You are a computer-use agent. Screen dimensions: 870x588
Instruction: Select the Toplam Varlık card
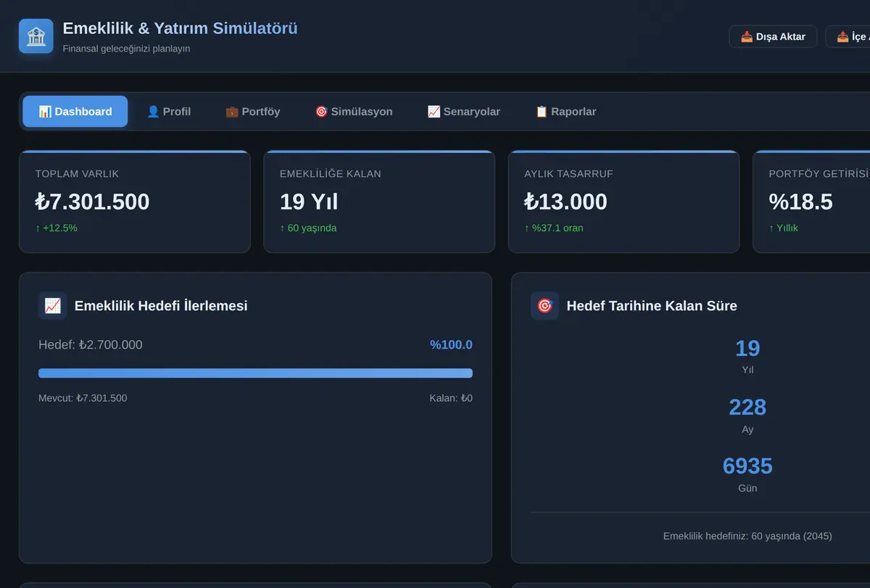pyautogui.click(x=135, y=202)
